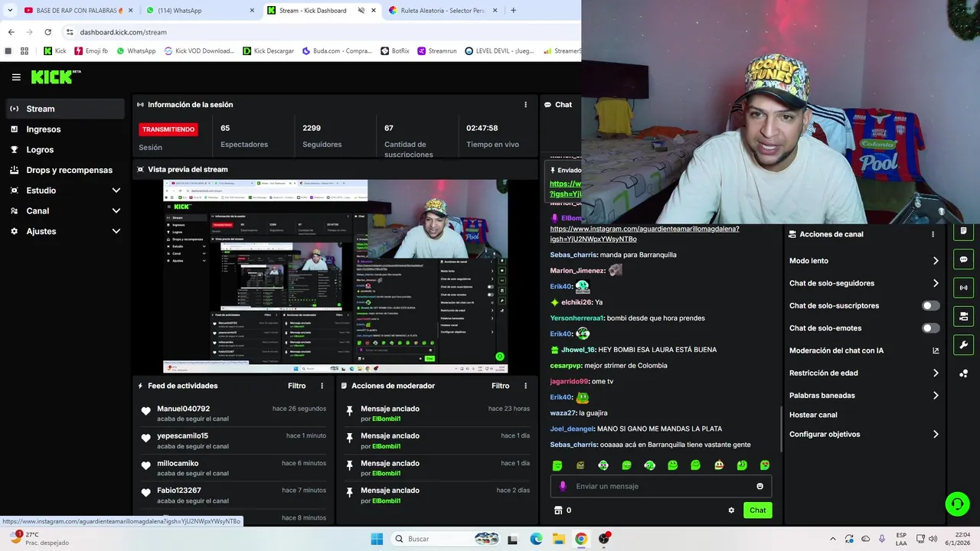Image resolution: width=980 pixels, height=551 pixels.
Task: Open the chat shop icon showing 0
Action: [x=562, y=510]
